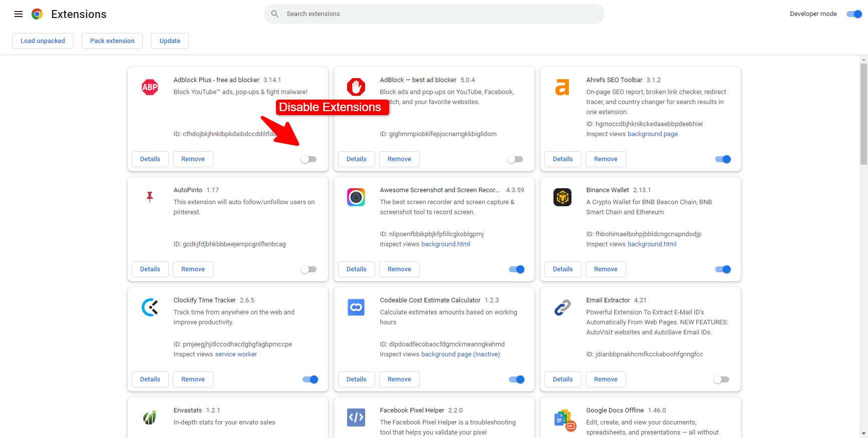Enable the Adblock Plus extension toggle

coord(309,159)
